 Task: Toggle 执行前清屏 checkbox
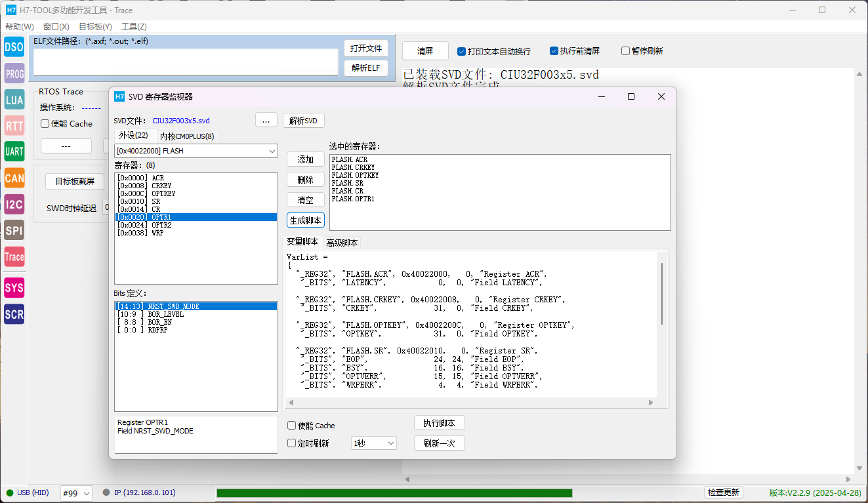click(575, 51)
